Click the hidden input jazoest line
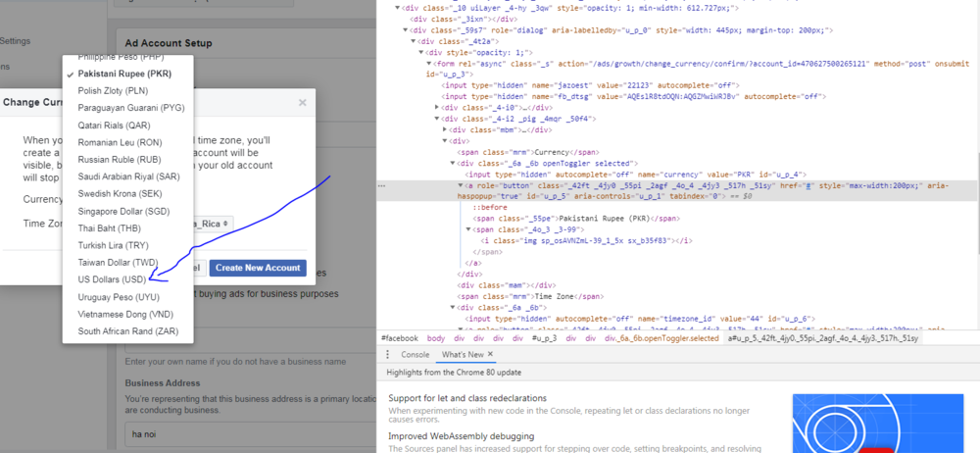 point(591,85)
